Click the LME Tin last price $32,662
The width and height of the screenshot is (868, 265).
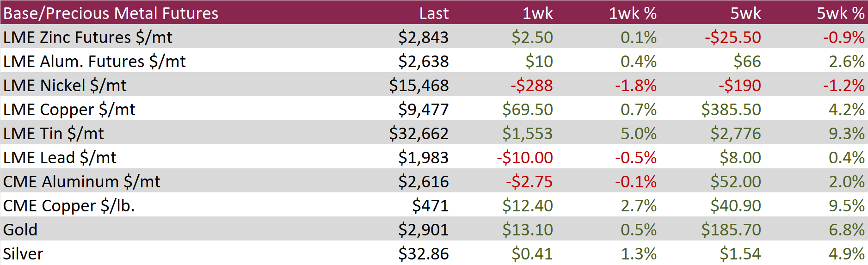[x=419, y=134]
